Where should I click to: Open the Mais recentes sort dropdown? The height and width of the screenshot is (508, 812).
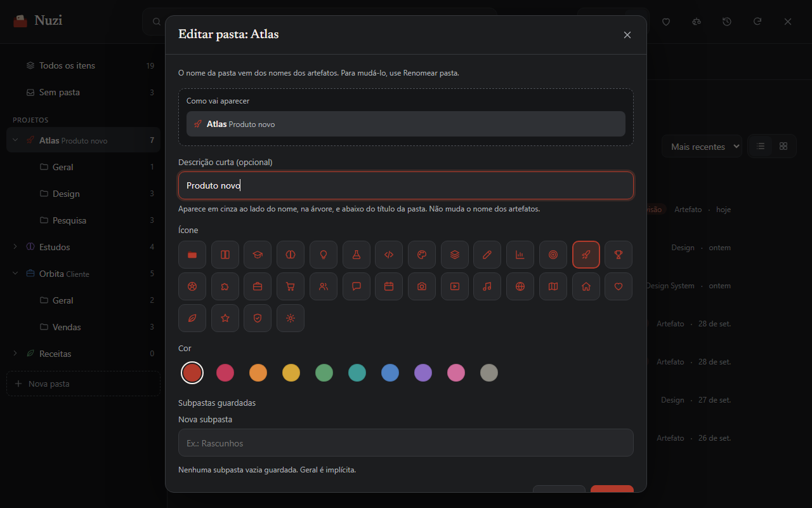coord(702,146)
